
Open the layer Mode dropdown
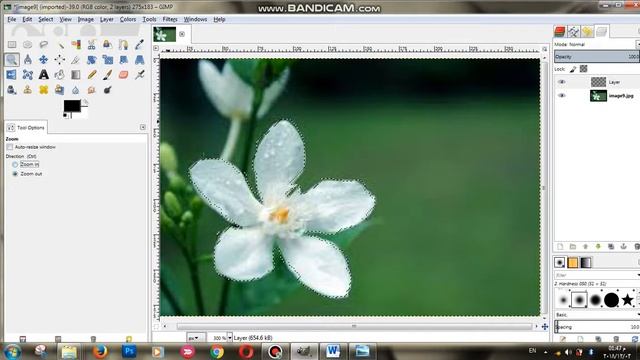tap(597, 44)
